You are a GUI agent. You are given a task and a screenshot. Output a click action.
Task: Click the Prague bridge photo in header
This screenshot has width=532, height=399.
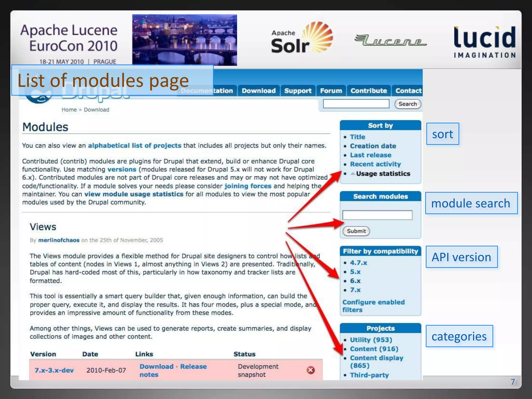pyautogui.click(x=184, y=40)
